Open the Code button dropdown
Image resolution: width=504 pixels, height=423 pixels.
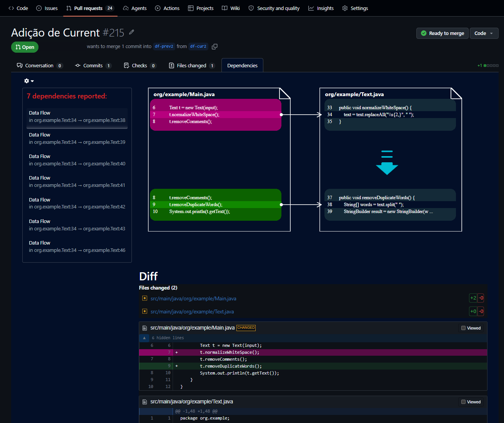click(484, 33)
